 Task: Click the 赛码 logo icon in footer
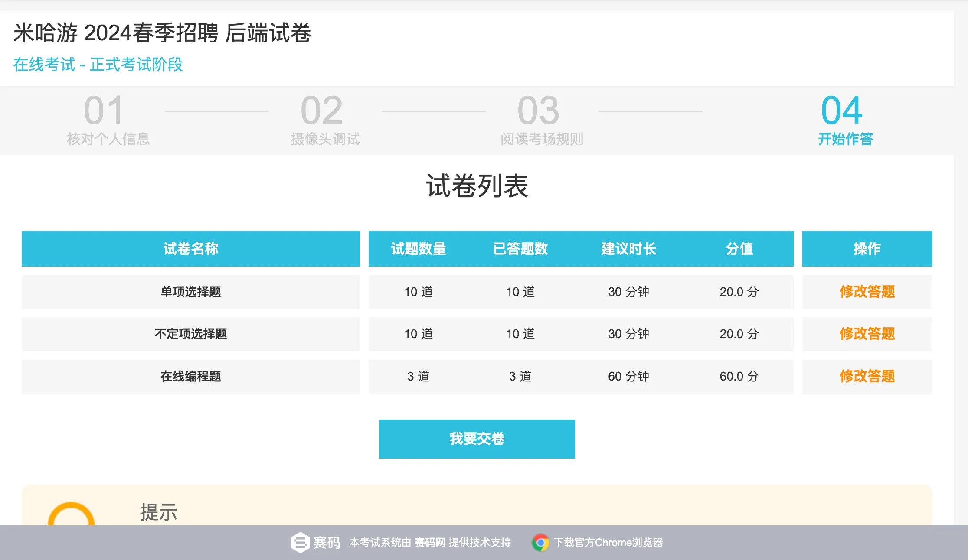[300, 542]
